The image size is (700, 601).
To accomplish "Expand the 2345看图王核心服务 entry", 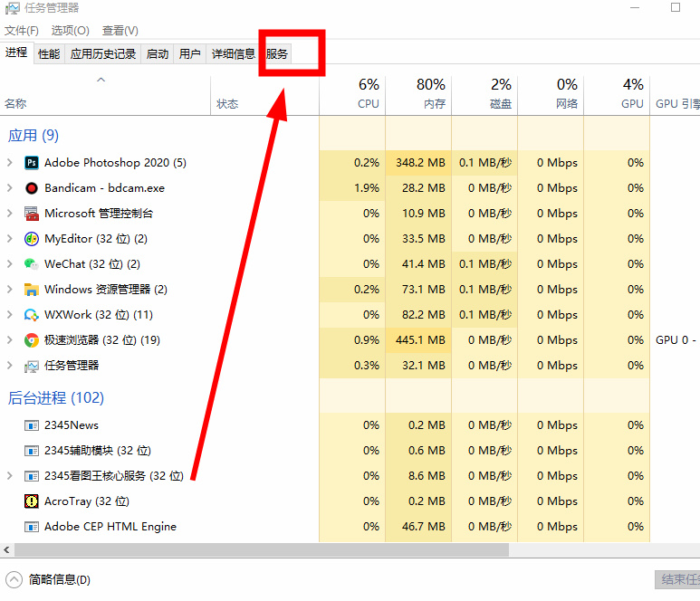I will pos(9,476).
